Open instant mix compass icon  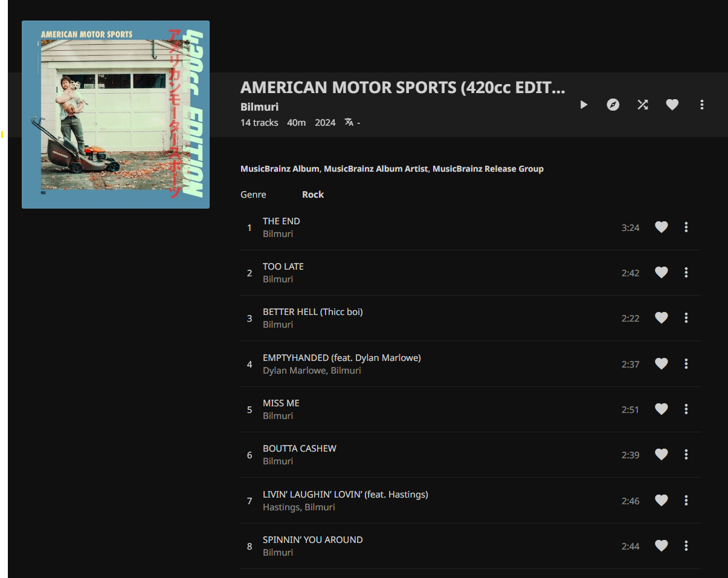pos(613,105)
